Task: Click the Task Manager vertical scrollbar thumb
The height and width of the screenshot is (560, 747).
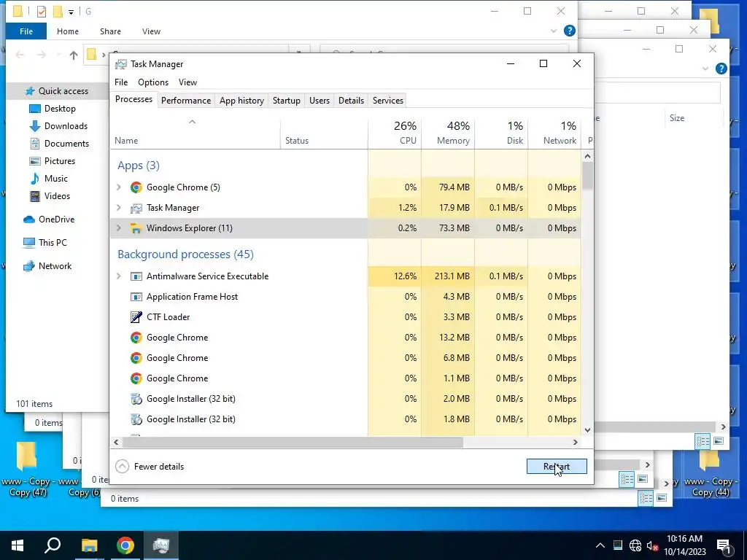Action: pyautogui.click(x=587, y=176)
